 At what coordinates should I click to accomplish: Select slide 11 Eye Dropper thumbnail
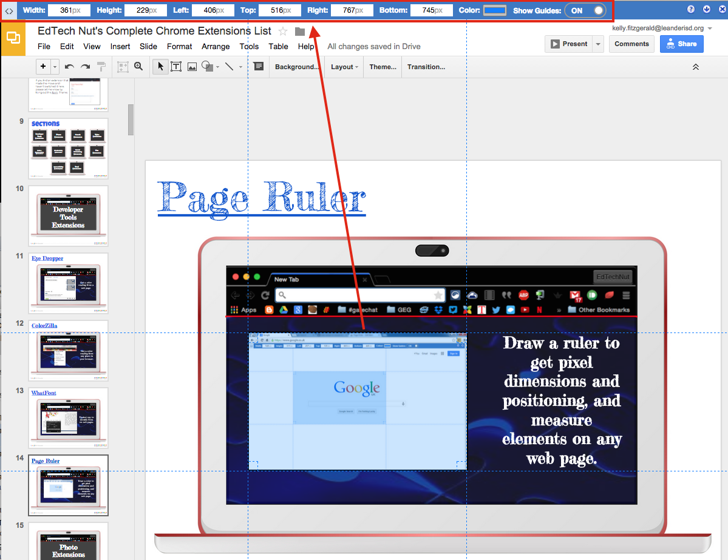click(68, 283)
